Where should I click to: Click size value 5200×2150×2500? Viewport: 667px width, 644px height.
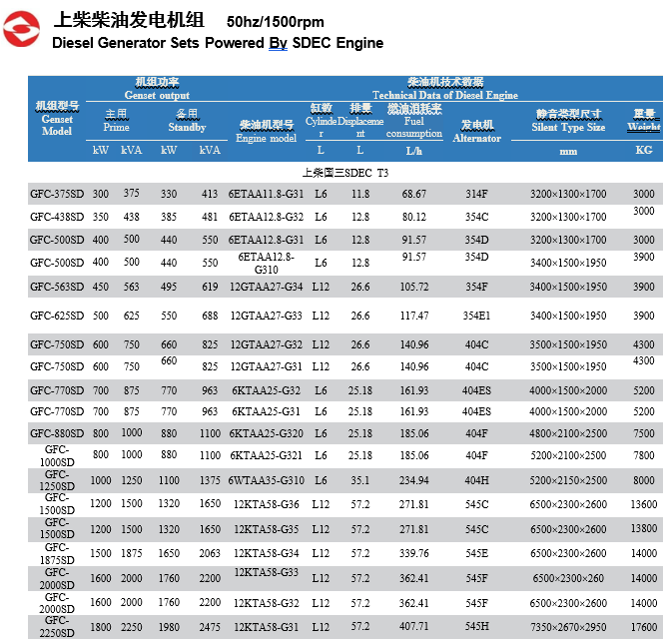(x=568, y=480)
